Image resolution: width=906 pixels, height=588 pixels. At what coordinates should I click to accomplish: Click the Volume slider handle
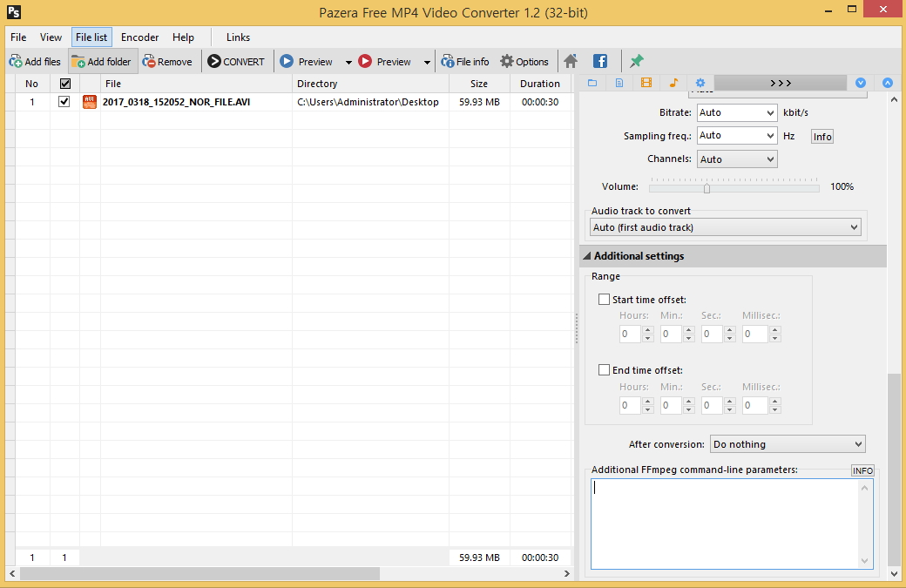707,187
